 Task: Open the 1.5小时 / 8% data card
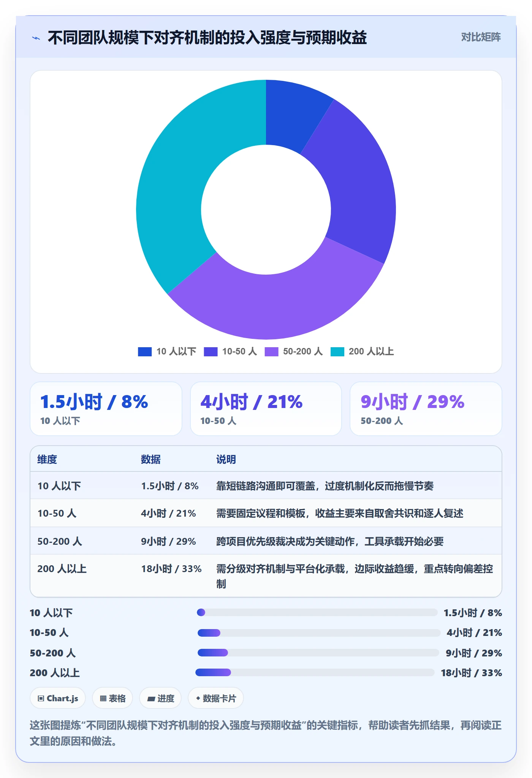106,409
